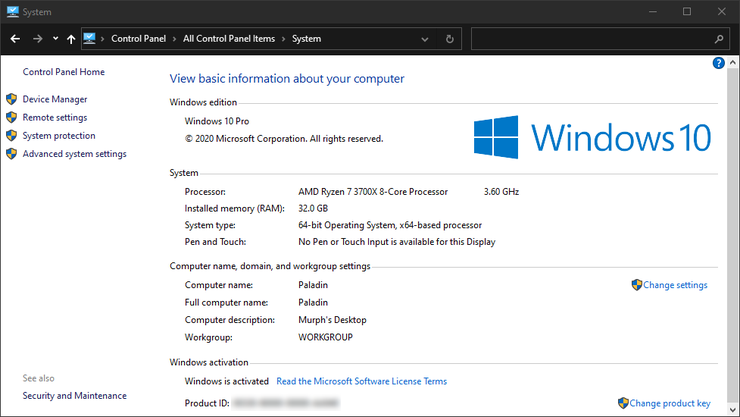Select All Control Panel Items breadcrumb
The height and width of the screenshot is (417, 740).
point(229,39)
